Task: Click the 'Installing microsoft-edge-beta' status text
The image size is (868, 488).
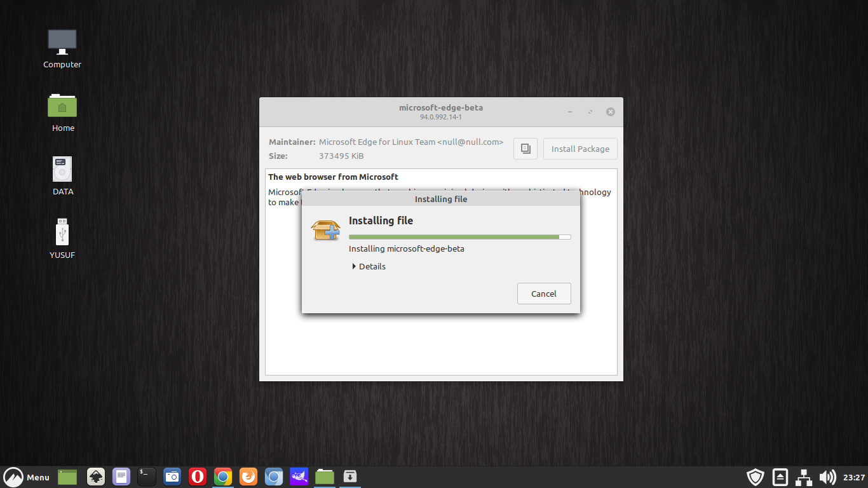Action: (x=407, y=248)
